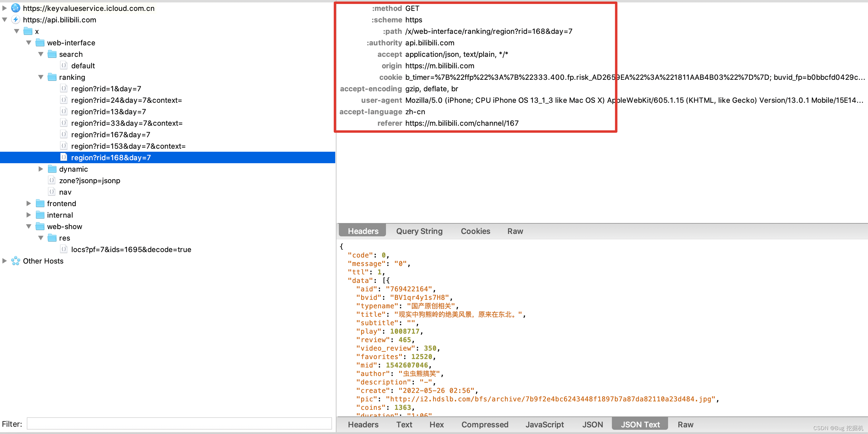Click the globe icon for keyvalueservice.icloud.com.cn
Viewport: 868px width, 434px height.
[15, 8]
